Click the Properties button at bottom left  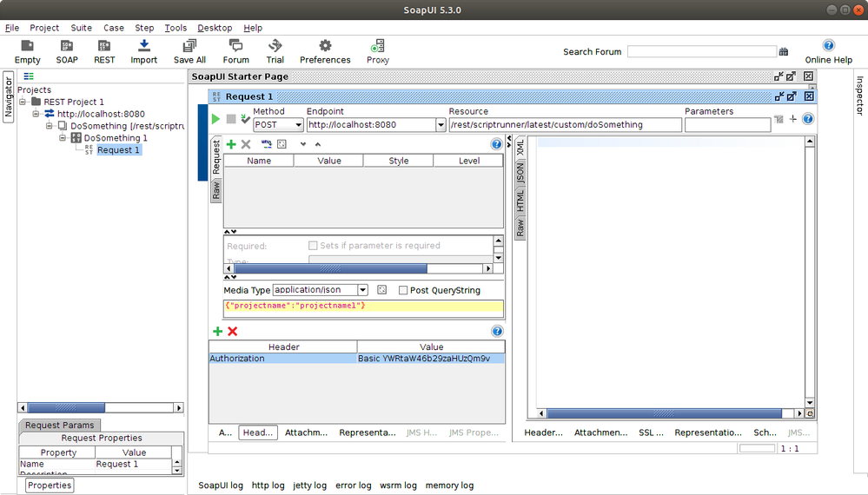pos(50,485)
